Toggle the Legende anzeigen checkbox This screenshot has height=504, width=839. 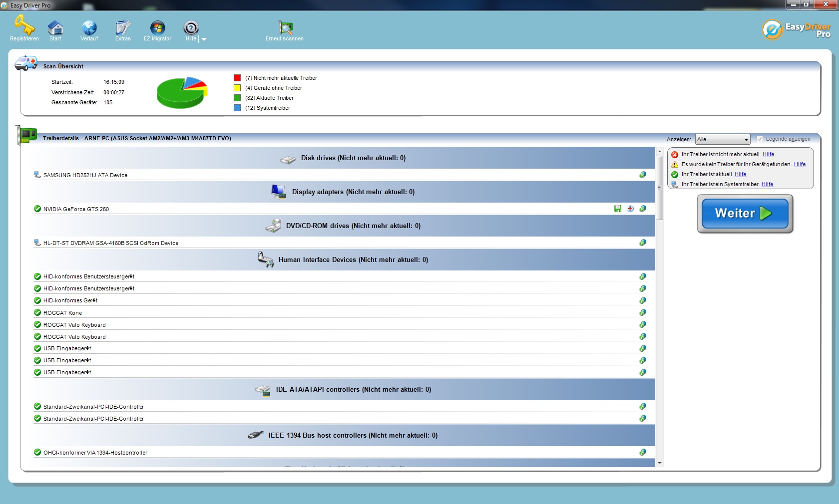click(x=760, y=139)
